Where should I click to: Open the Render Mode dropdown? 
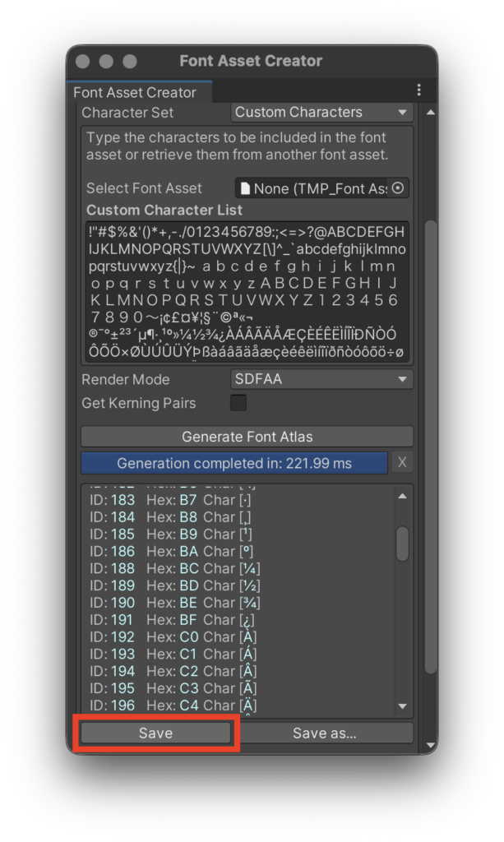(x=321, y=380)
